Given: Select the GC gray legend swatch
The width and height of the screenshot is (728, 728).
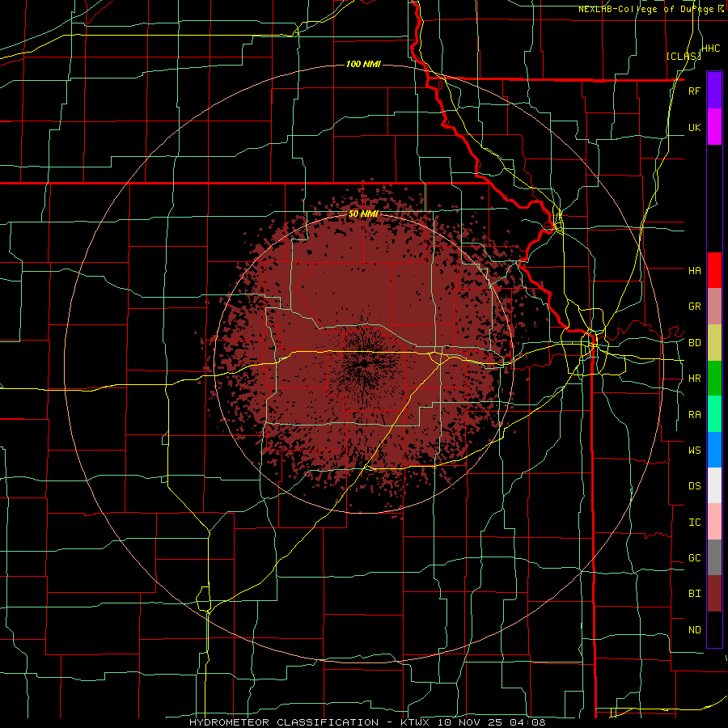Looking at the screenshot, I should [714, 557].
